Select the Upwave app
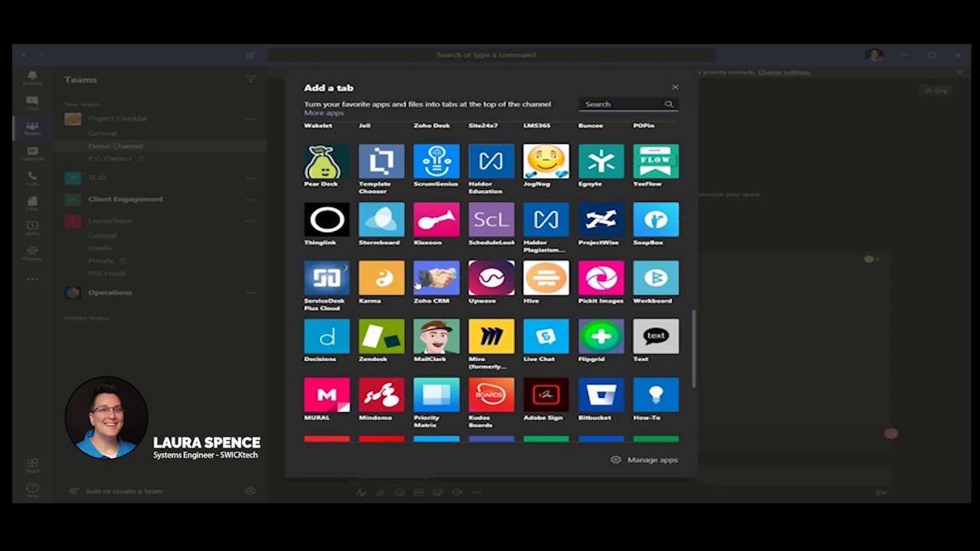Viewport: 980px width, 551px height. 492,278
